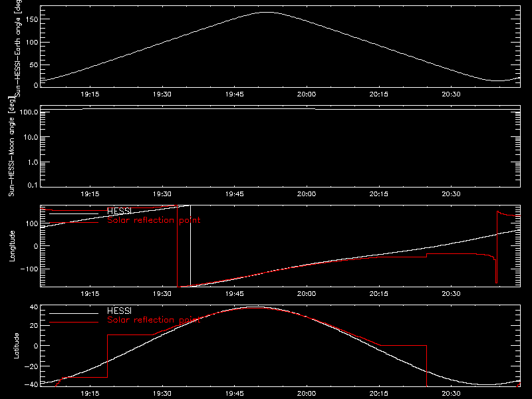Click 19:45 time label under Longitude plot
Screen dimensions: 532x399
click(x=235, y=294)
